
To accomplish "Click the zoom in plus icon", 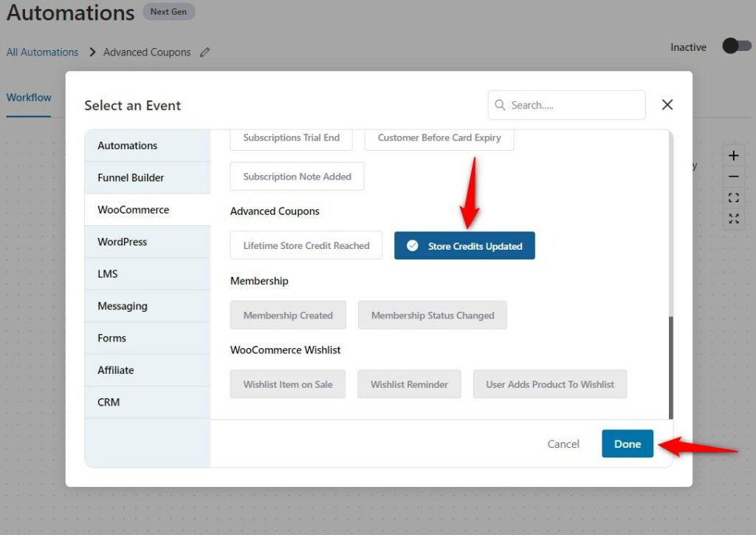I will pyautogui.click(x=733, y=156).
